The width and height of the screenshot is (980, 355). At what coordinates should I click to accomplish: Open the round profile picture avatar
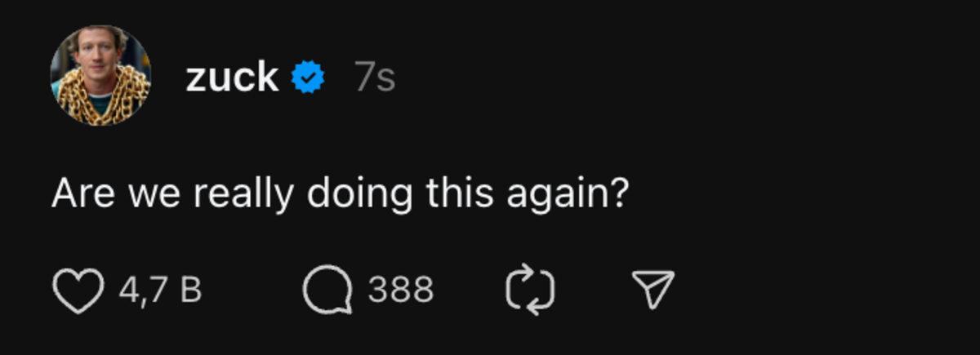[100, 76]
